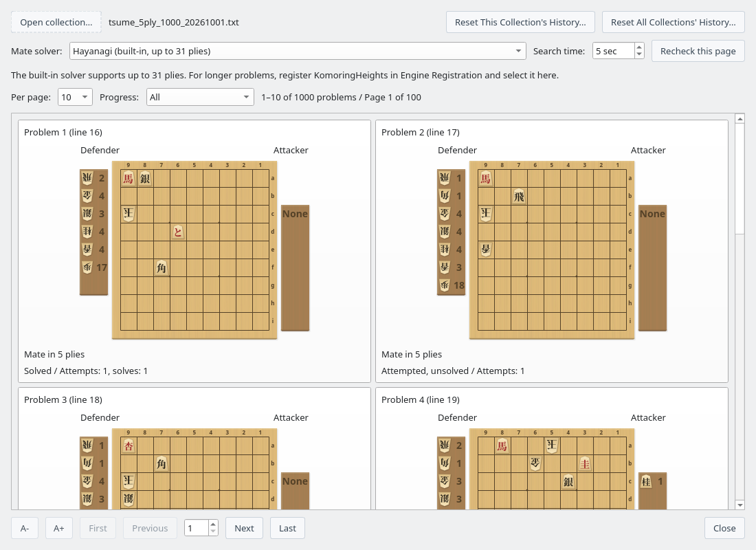Open the Progress filter dropdown
The height and width of the screenshot is (550, 756).
coord(200,97)
